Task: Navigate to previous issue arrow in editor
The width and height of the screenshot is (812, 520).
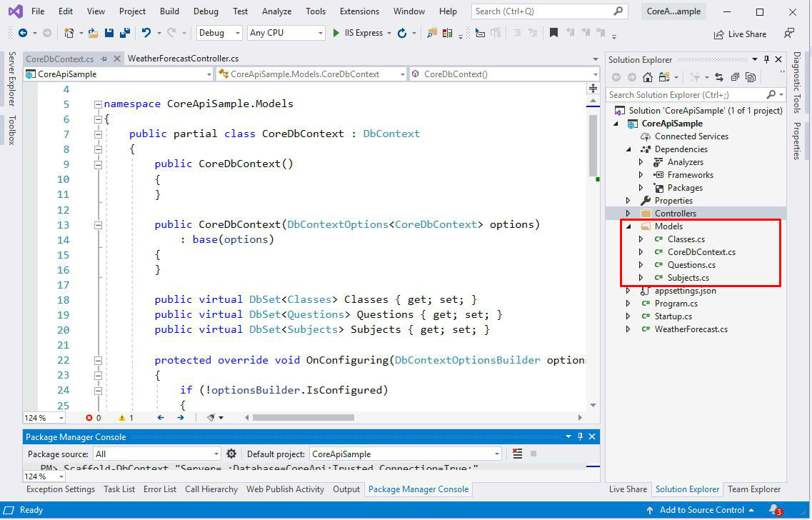Action: [x=161, y=417]
